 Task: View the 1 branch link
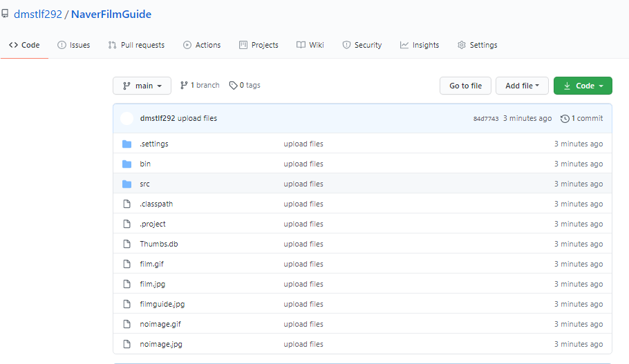[x=200, y=85]
